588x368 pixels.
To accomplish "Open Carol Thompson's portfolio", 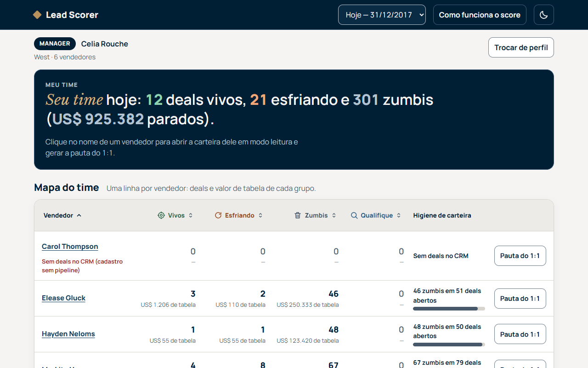I will [70, 247].
